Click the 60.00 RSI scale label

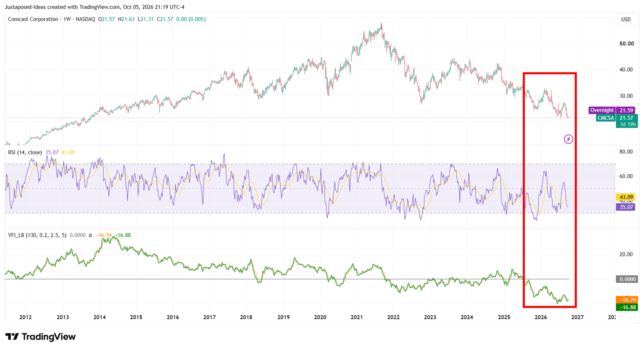(x=626, y=176)
